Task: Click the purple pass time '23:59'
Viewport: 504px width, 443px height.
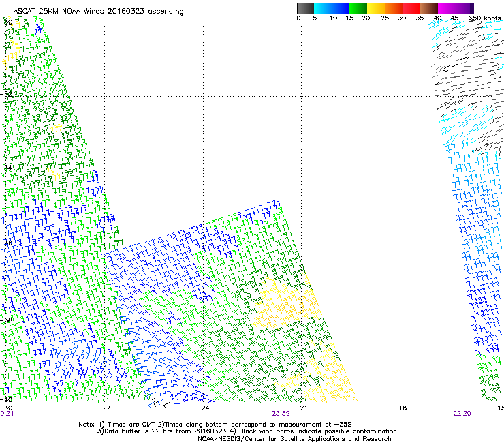Action: pos(281,414)
